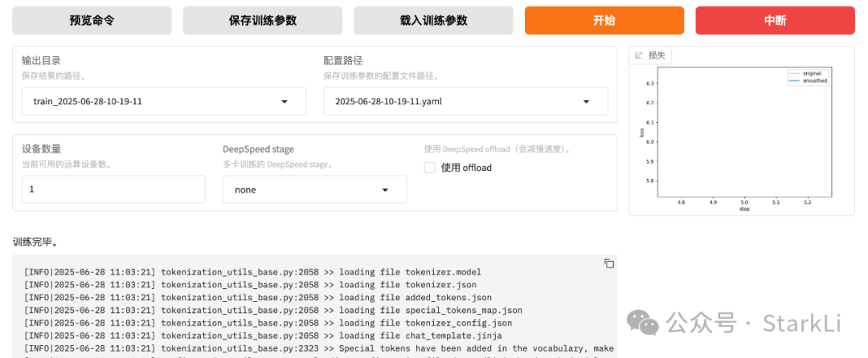Click the 载入训练参数 button
The width and height of the screenshot is (868, 358).
(433, 20)
